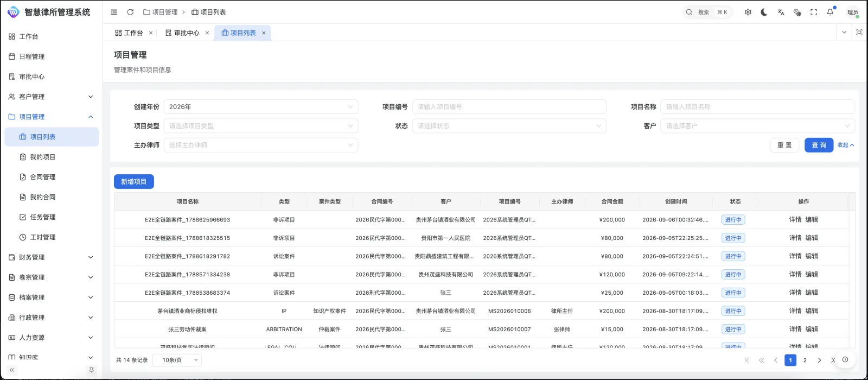Go to previous page arrow

[776, 360]
